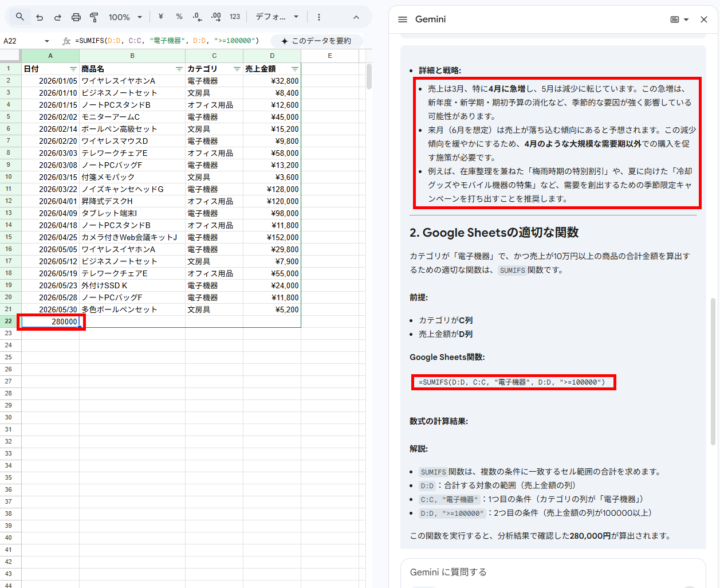Print the spreadsheet
This screenshot has height=588, width=720.
(x=76, y=17)
